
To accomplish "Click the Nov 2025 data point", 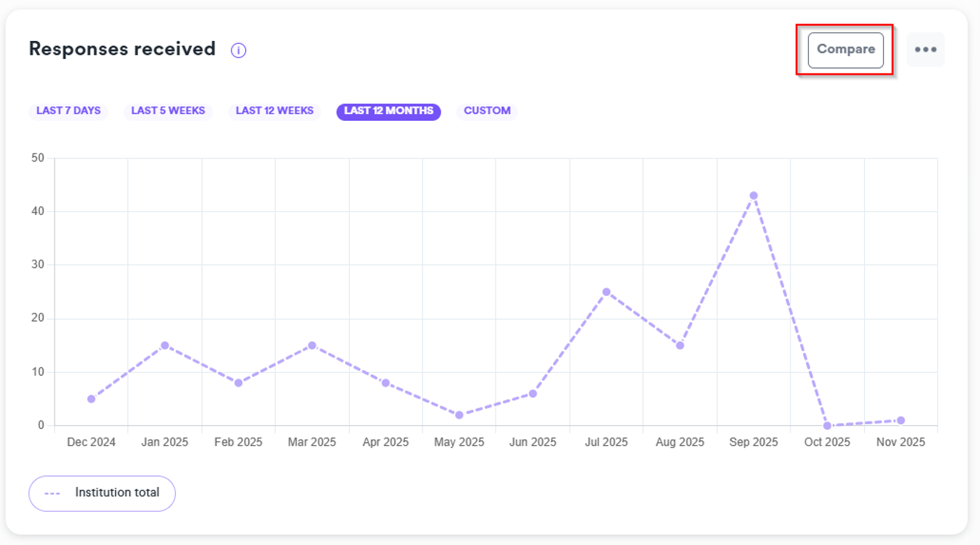I will 901,420.
